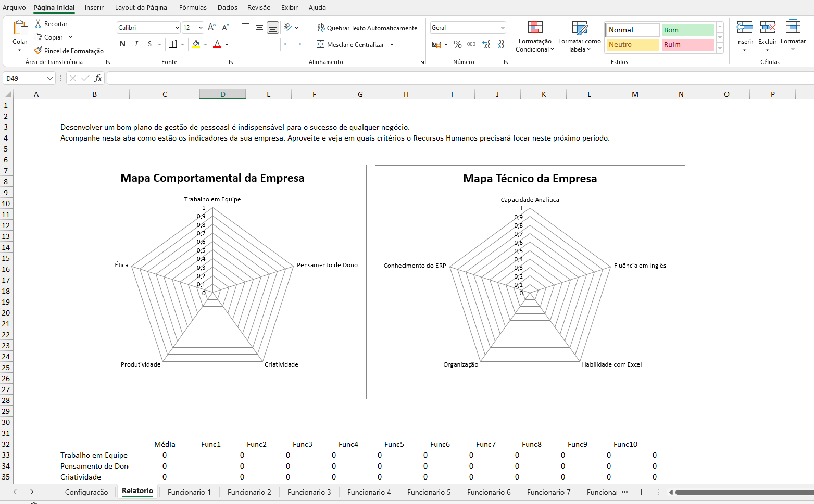Image resolution: width=814 pixels, height=504 pixels.
Task: Open the Calibri font name dropdown
Action: click(177, 28)
